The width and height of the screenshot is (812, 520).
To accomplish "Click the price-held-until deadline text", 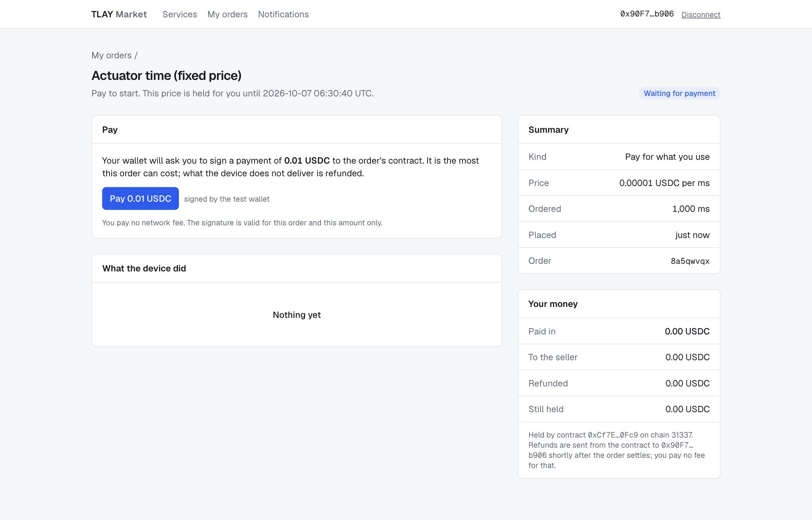I will [x=233, y=93].
